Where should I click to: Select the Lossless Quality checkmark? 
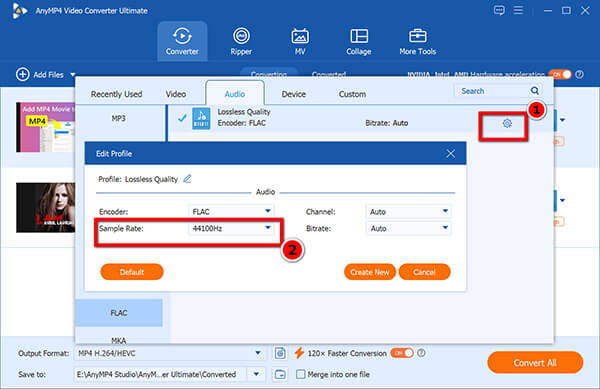coord(182,118)
